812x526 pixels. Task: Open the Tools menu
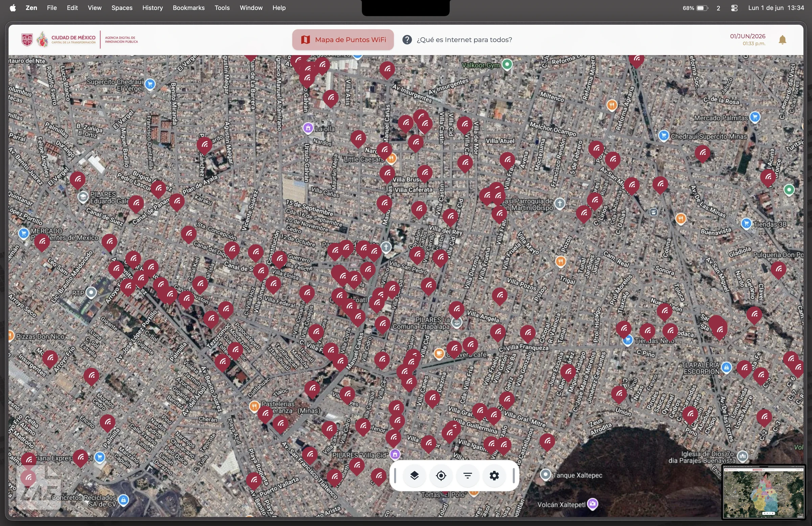coord(222,7)
